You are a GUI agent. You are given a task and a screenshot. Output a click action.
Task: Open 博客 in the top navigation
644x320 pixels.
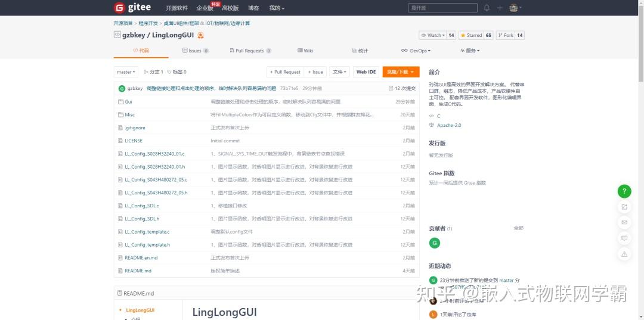click(254, 8)
